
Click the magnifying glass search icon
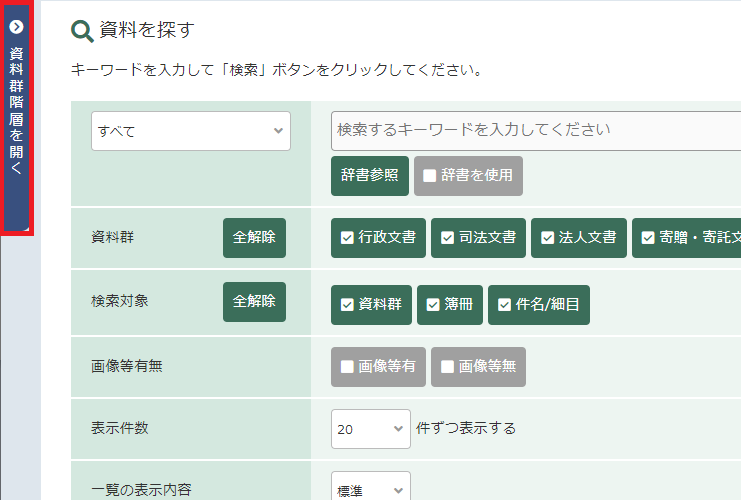coord(82,31)
